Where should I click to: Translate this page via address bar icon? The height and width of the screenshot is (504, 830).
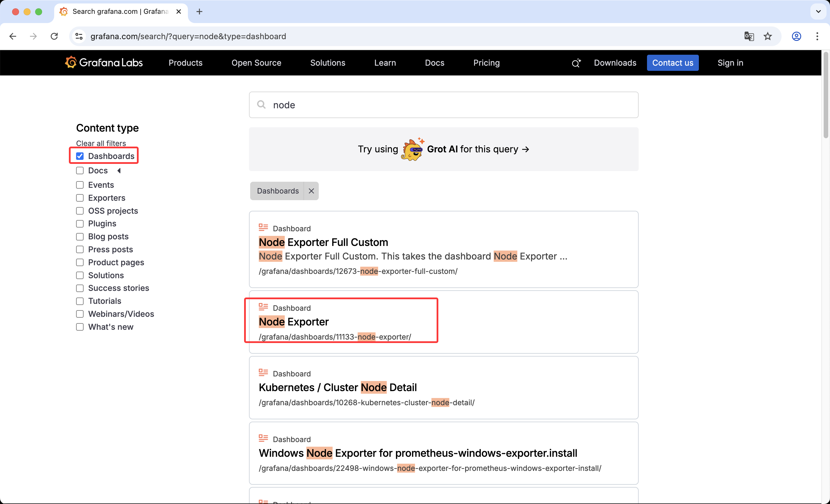point(749,36)
